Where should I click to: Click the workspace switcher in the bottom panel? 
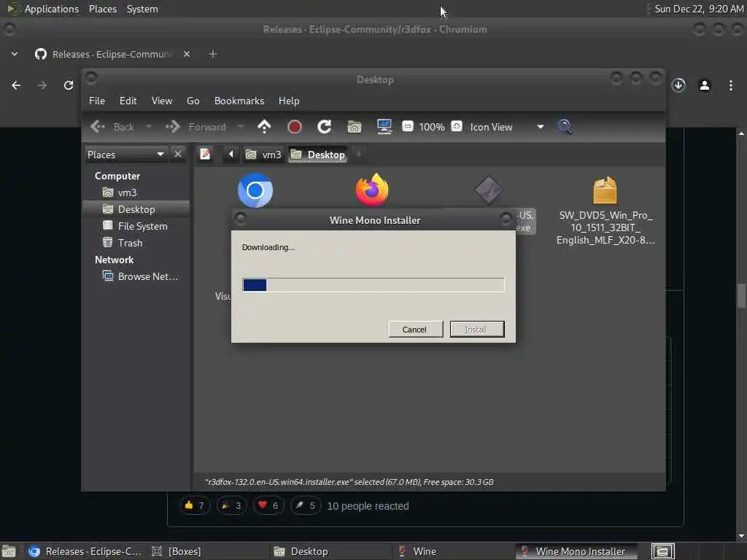(662, 551)
